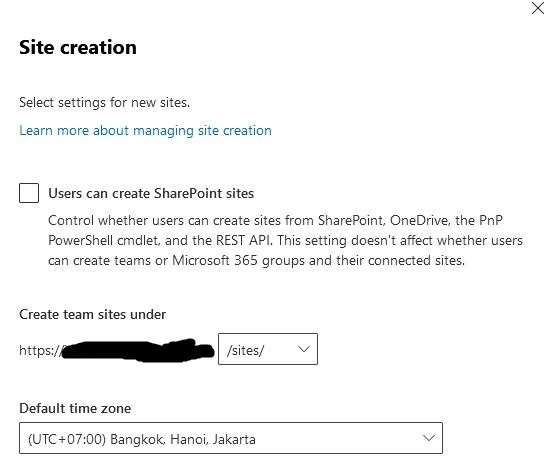Click the 'Users can create SharePoint sites' label
The width and height of the screenshot is (556, 472).
(151, 193)
